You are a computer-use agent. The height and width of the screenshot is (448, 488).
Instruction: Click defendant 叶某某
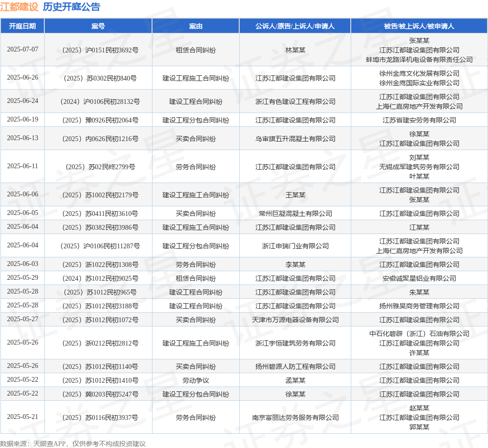tap(419, 176)
